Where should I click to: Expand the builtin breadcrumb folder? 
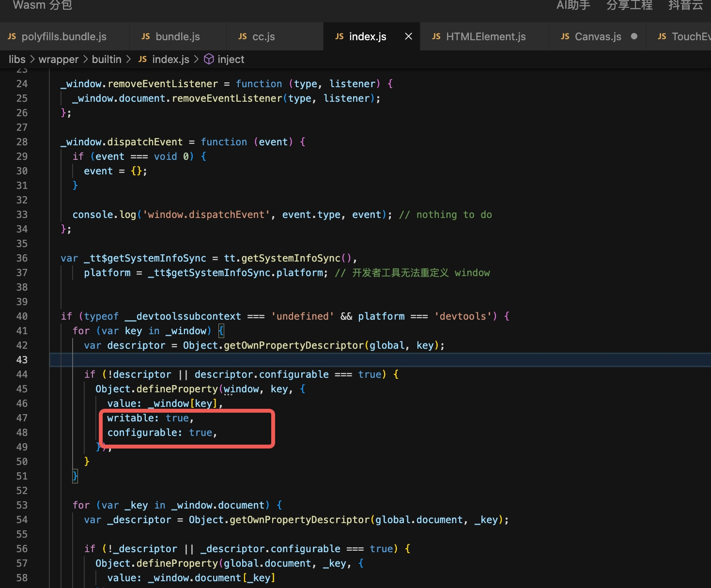click(x=107, y=59)
